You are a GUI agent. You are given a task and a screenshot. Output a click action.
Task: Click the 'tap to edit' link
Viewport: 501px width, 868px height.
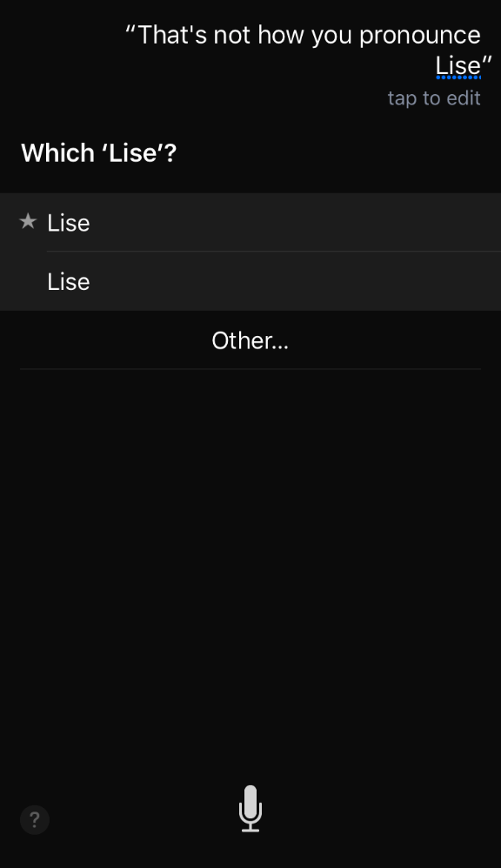click(x=434, y=98)
